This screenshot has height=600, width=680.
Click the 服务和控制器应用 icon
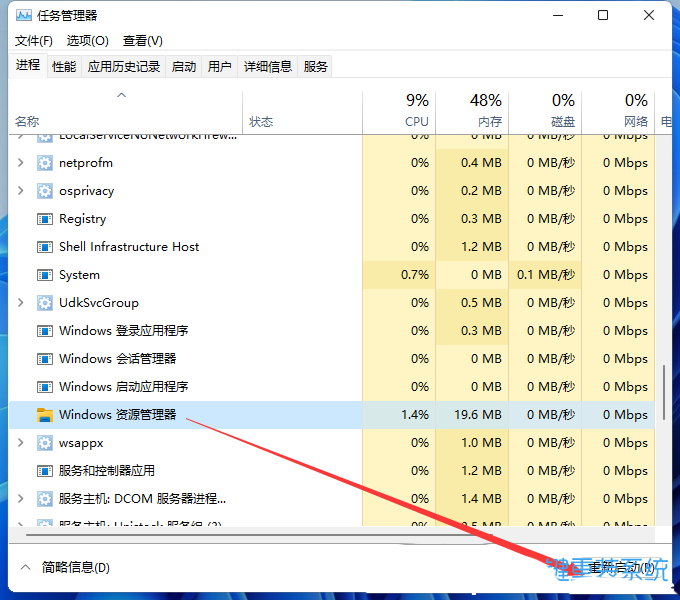[45, 471]
